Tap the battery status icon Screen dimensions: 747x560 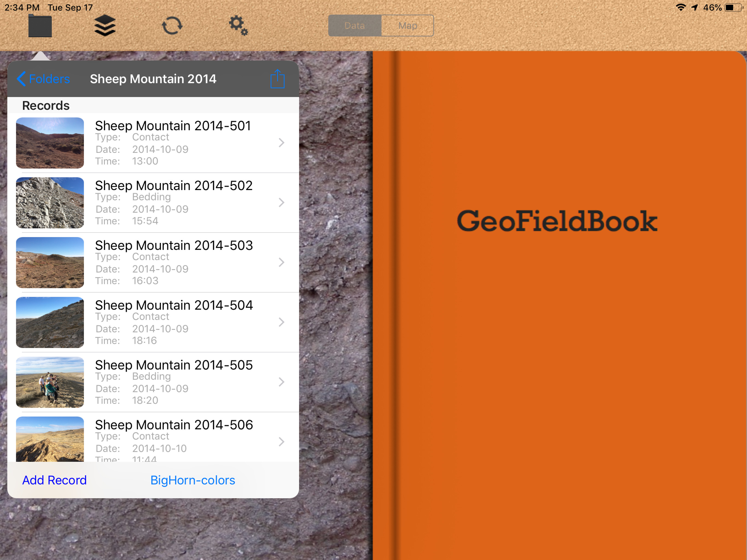(733, 7)
